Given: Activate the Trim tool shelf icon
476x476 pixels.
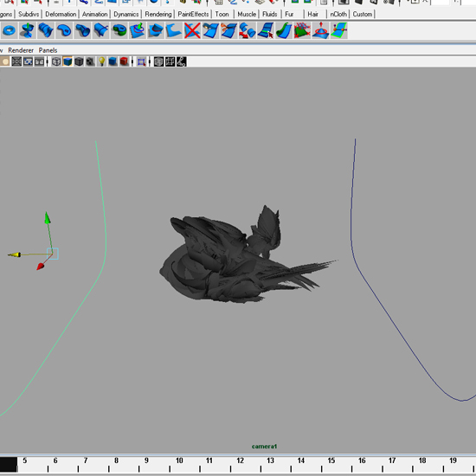Looking at the screenshot, I should coord(174,30).
